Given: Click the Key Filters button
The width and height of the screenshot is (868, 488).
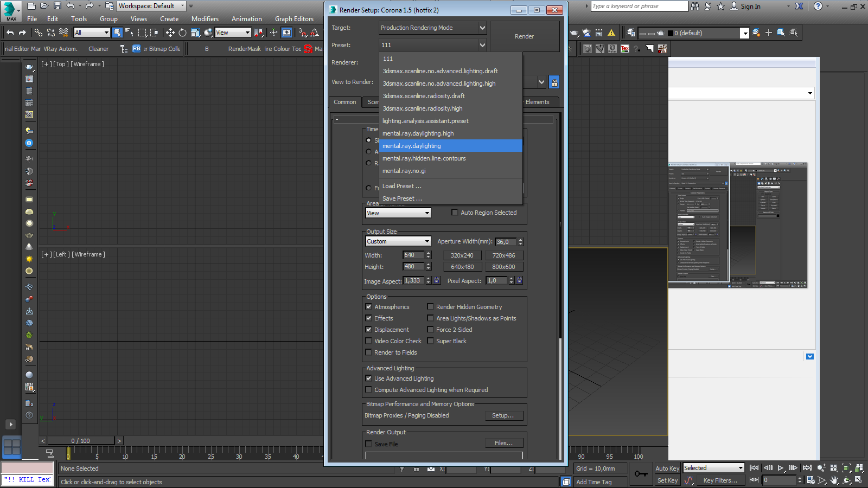Looking at the screenshot, I should pos(720,480).
